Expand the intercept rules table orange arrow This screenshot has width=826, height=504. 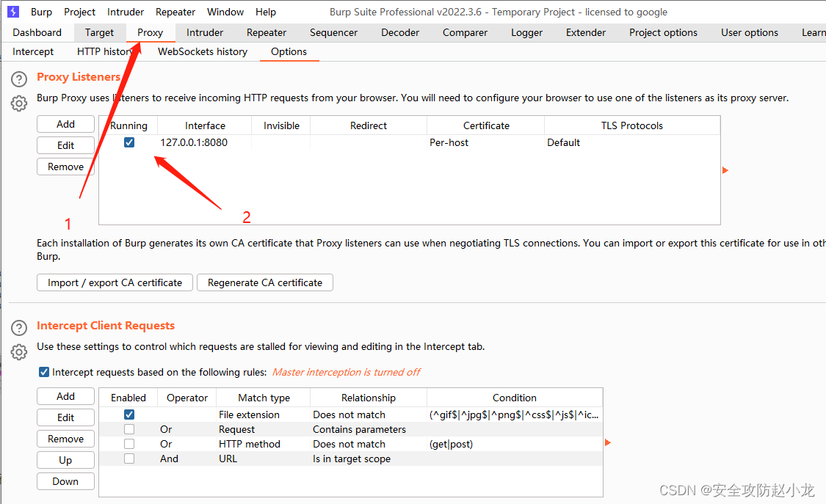click(x=608, y=442)
